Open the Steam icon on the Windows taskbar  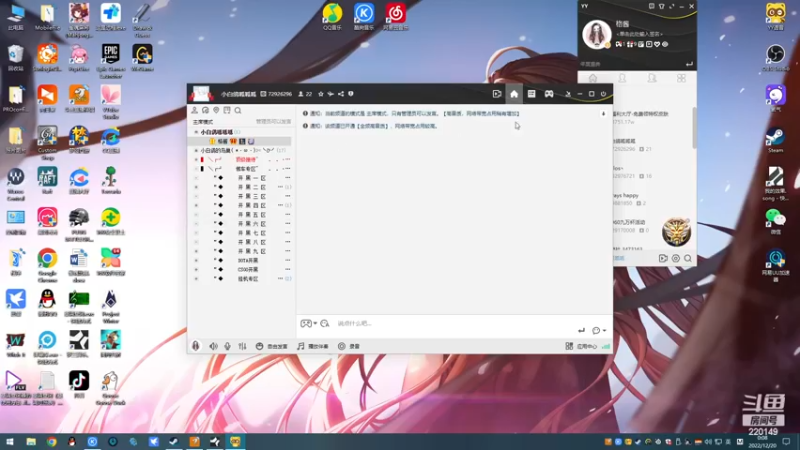point(174,442)
